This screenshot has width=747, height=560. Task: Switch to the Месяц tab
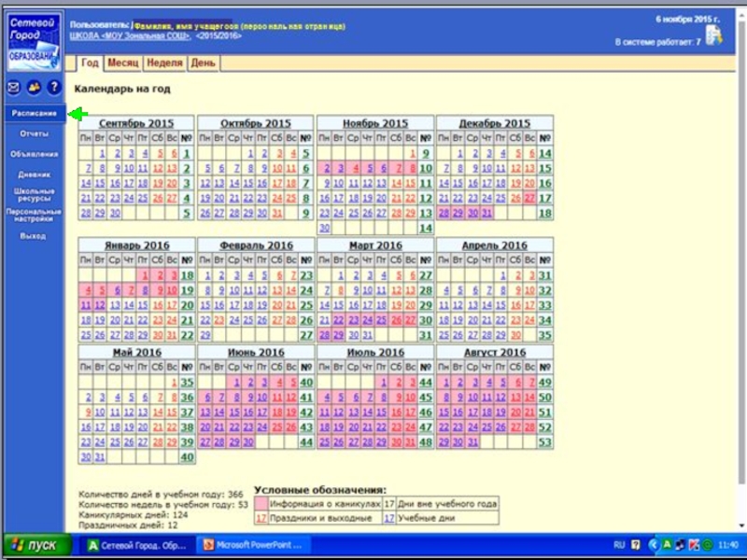pos(122,63)
